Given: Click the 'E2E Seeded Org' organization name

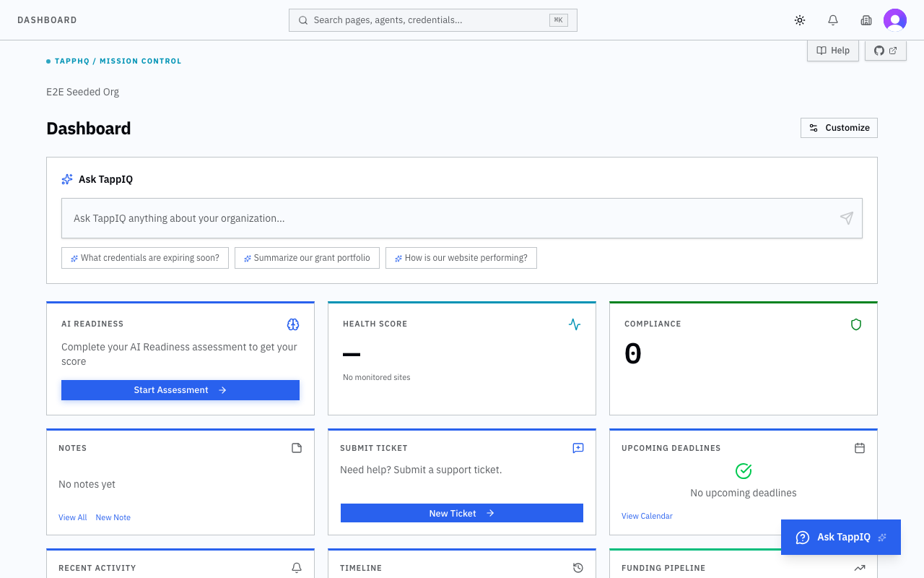Looking at the screenshot, I should tap(83, 92).
